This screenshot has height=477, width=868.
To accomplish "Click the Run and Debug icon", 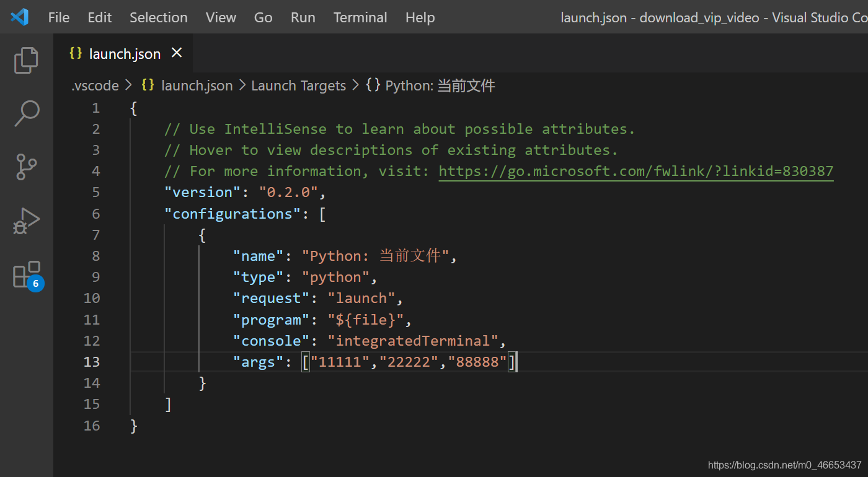I will pos(26,220).
